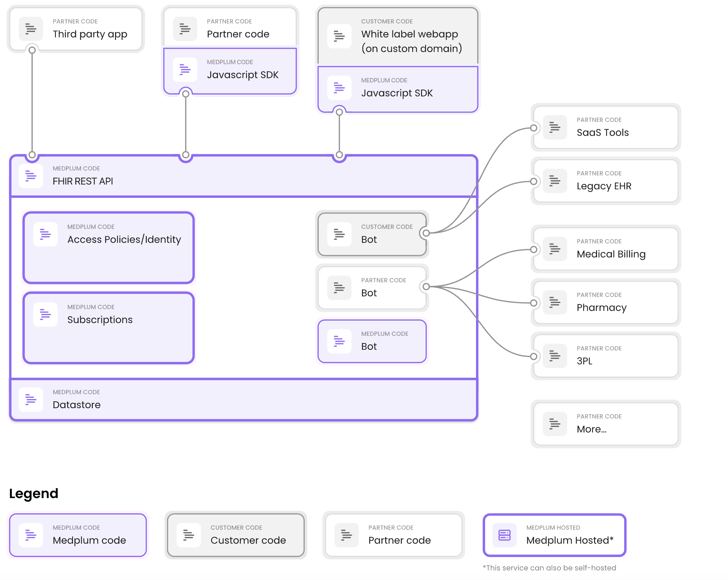Click the Datastore block icon
The height and width of the screenshot is (580, 728).
(31, 399)
